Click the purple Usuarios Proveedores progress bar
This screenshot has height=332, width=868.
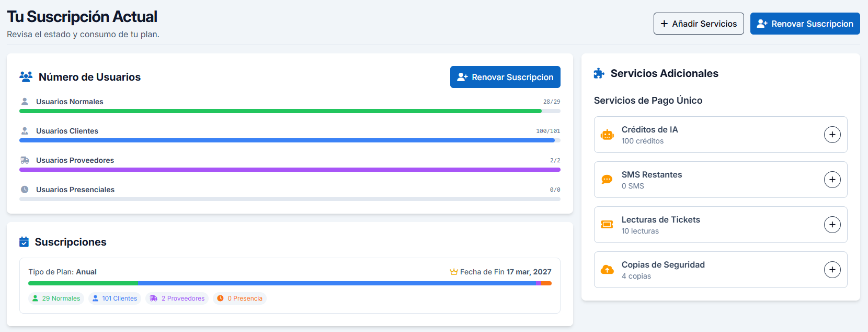coord(290,170)
